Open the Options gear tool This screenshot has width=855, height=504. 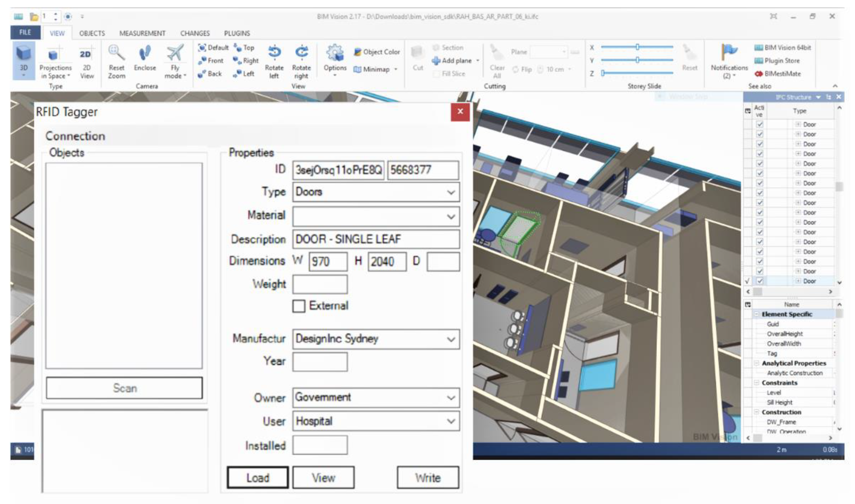point(335,53)
